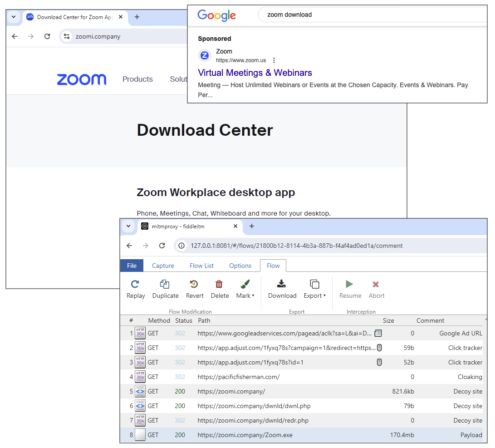Select the Download Center for Zoom browser tab
This screenshot has height=448, width=495.
(75, 17)
